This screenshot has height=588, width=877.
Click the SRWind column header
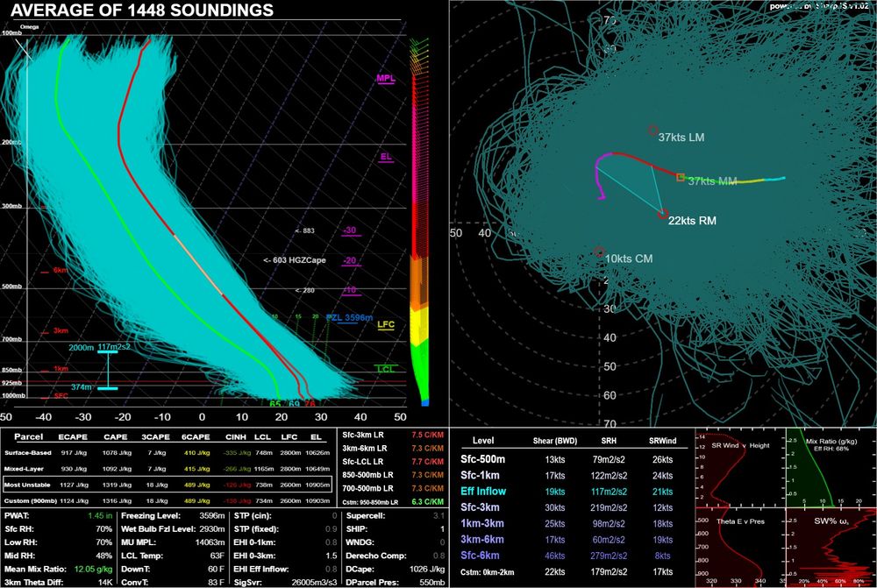[x=663, y=441]
